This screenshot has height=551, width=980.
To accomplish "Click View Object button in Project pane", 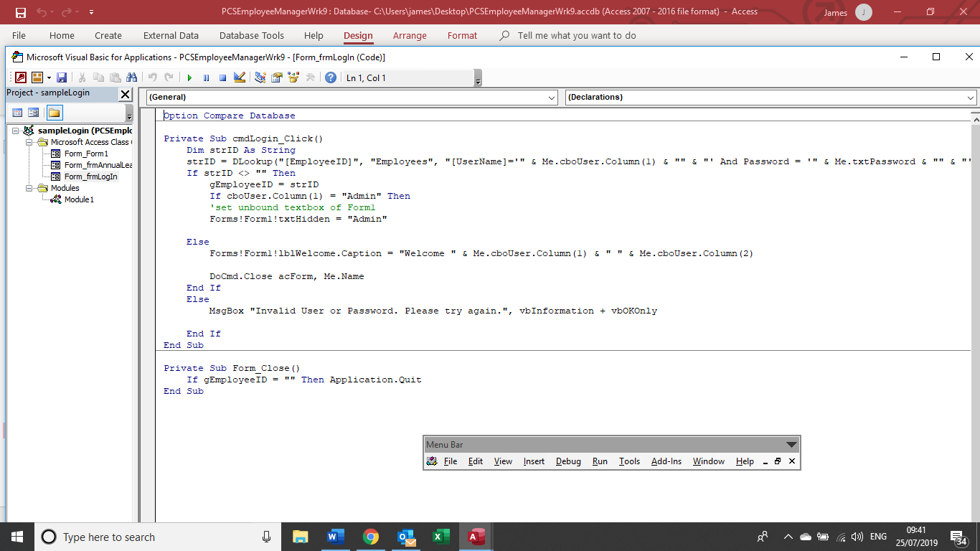I will [x=33, y=113].
